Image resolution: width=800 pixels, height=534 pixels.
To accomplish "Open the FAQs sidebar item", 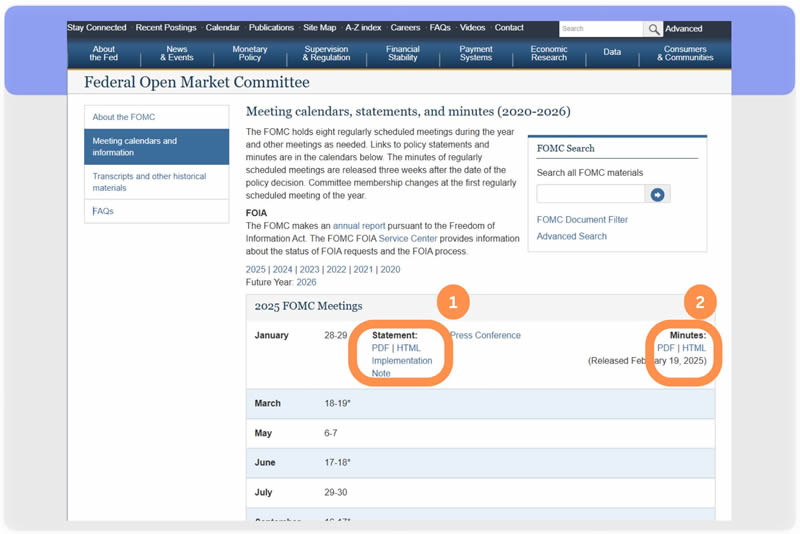I will [x=104, y=211].
